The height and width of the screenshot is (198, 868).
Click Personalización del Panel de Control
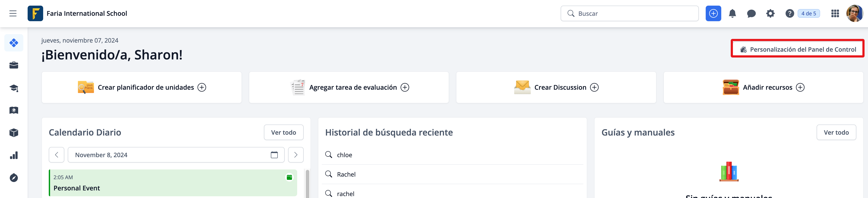click(x=797, y=49)
